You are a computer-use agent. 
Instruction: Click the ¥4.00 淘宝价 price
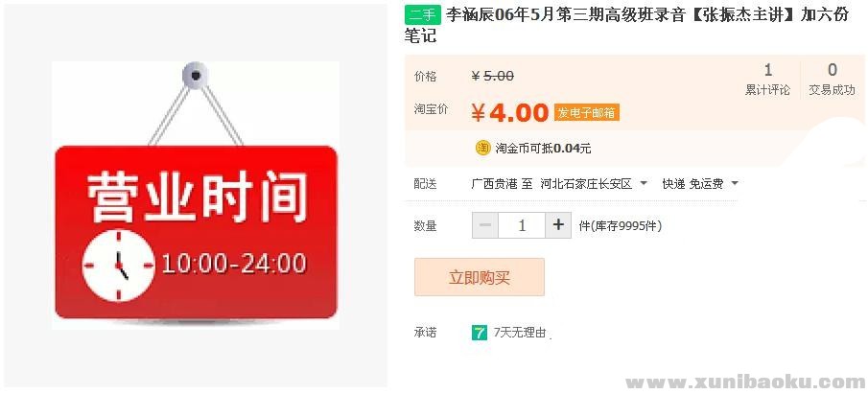pos(509,113)
